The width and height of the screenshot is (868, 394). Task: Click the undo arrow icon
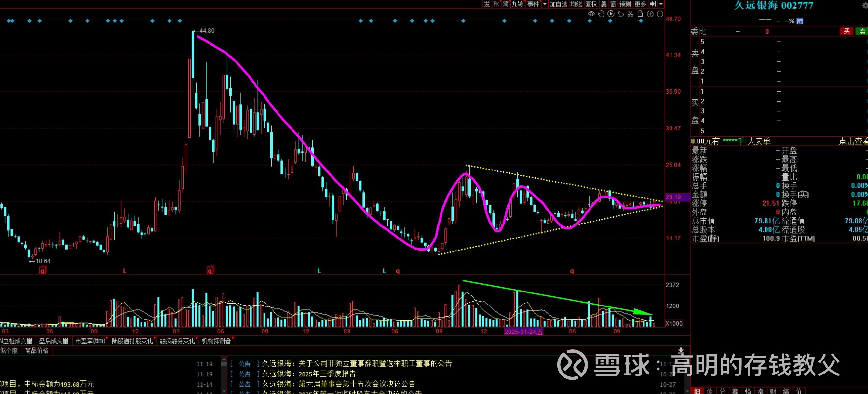coord(621,14)
